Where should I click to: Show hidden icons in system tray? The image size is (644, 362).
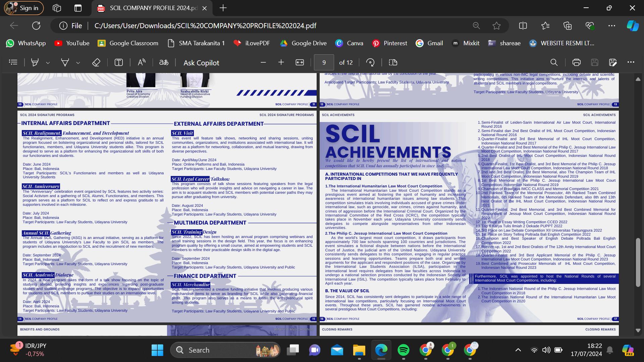point(518,350)
